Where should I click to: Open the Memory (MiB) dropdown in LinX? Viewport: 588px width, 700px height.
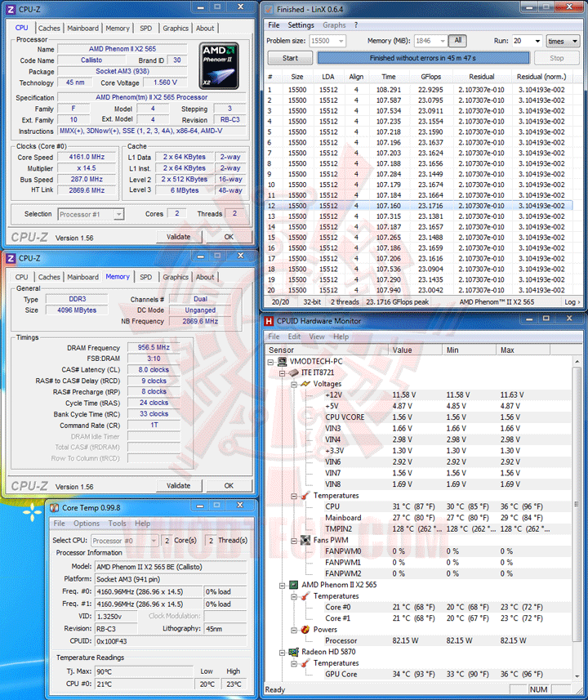pos(443,41)
